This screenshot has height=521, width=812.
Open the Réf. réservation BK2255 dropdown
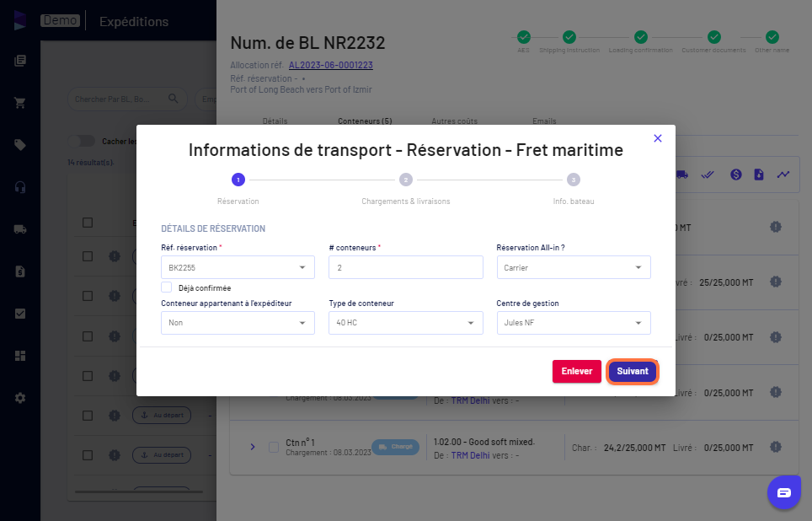(238, 267)
